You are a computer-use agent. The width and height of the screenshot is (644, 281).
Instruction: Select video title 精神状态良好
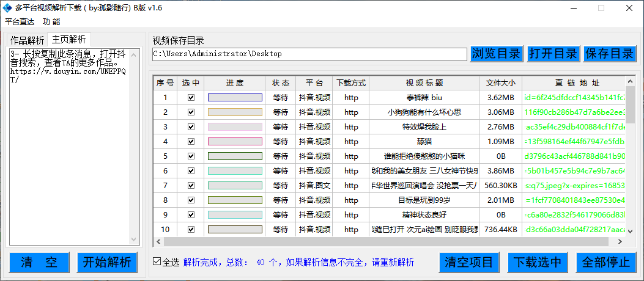(424, 214)
